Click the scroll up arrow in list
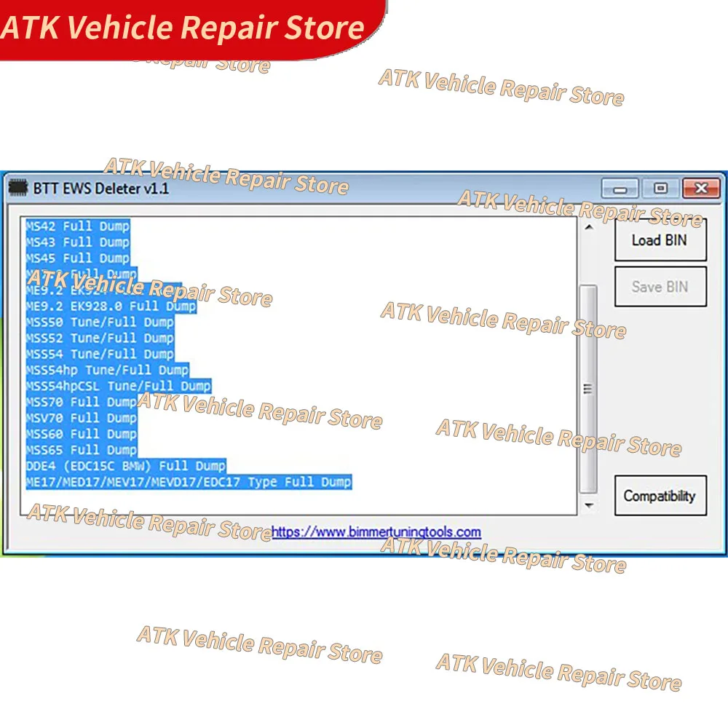 [x=589, y=227]
